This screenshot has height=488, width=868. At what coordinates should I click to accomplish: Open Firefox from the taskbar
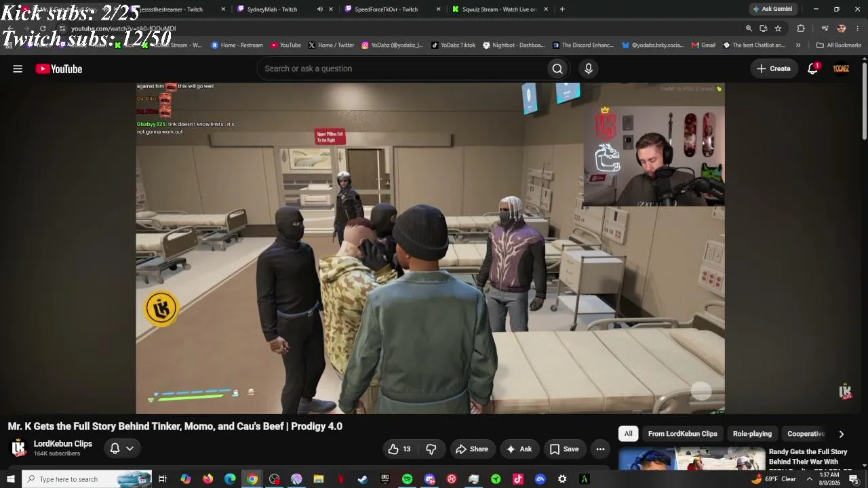point(208,479)
